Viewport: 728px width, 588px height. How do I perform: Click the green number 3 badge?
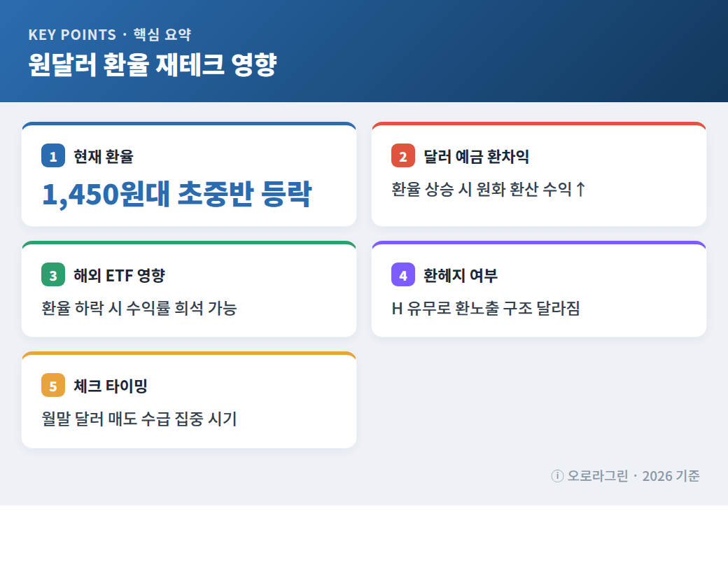(53, 274)
